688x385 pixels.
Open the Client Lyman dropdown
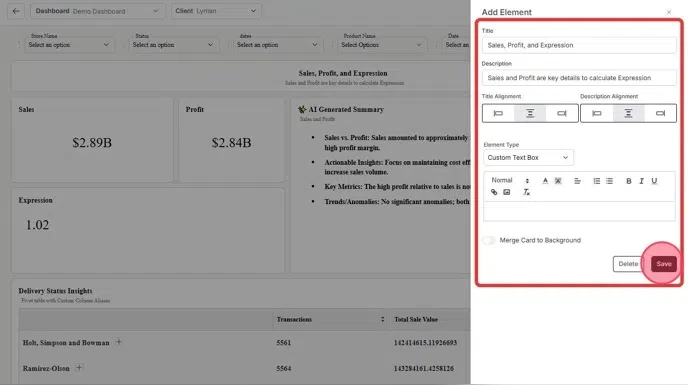pyautogui.click(x=216, y=11)
